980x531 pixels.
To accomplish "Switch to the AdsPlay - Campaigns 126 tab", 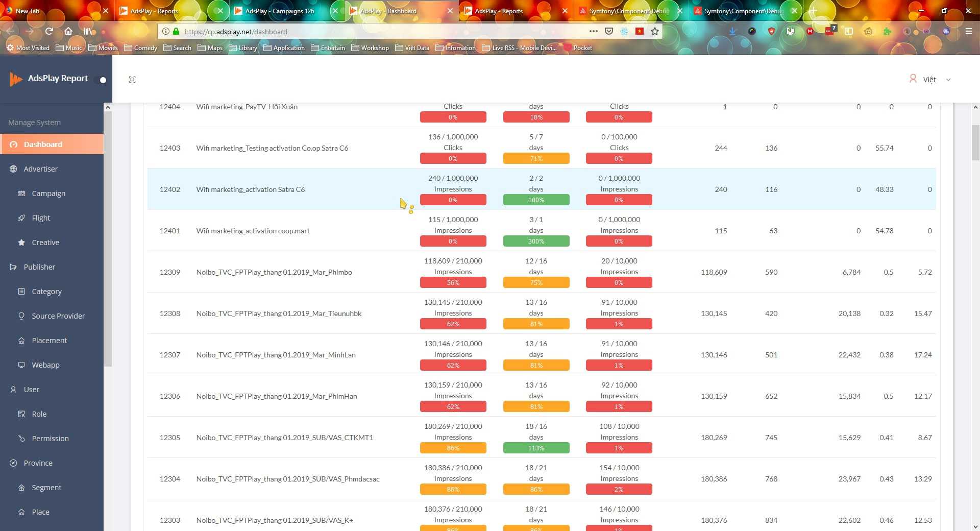I will pos(279,11).
